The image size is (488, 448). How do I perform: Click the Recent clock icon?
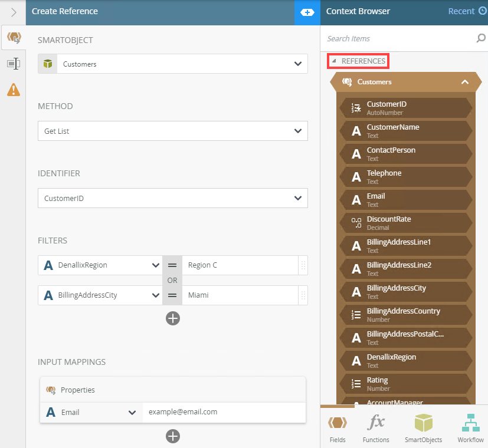coord(483,11)
